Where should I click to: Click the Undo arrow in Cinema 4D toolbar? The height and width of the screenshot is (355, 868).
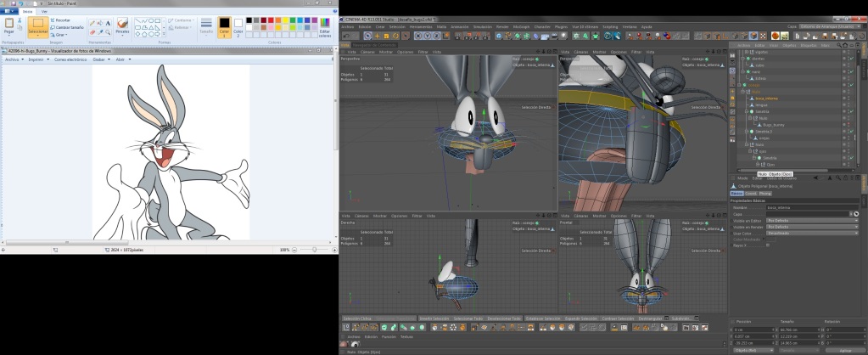[346, 36]
